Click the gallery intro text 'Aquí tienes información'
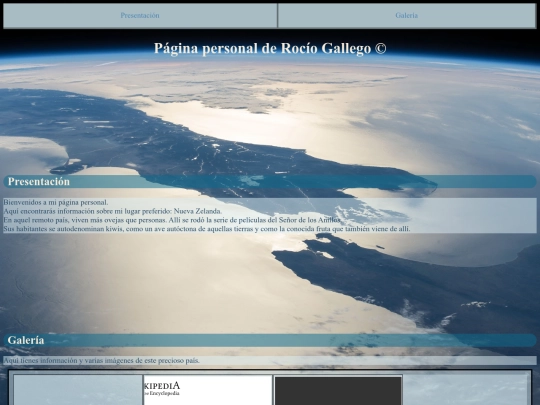Screen dimensions: 540x405 102,361
